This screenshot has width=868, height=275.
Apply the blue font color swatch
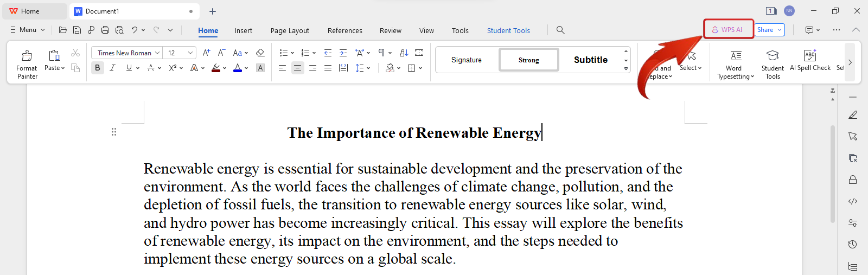238,68
